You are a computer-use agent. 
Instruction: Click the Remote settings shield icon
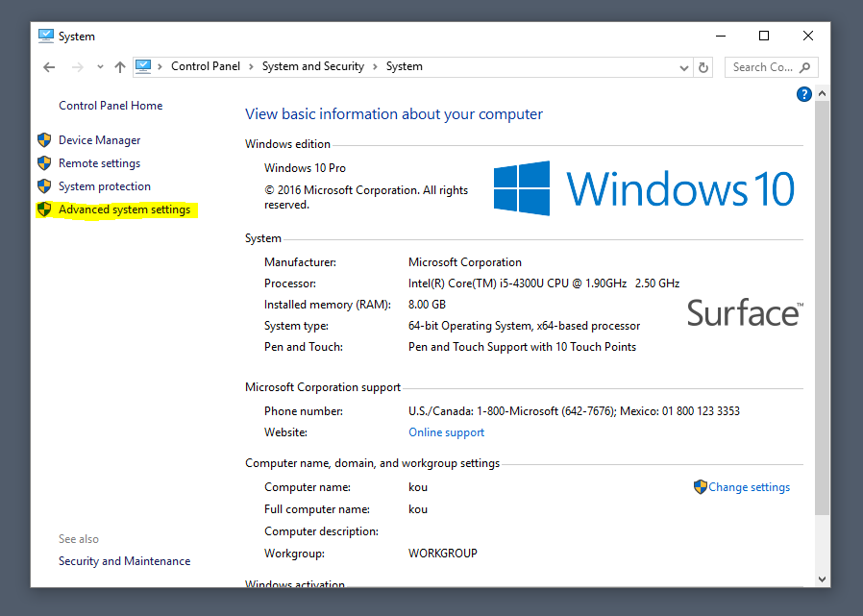(x=44, y=163)
